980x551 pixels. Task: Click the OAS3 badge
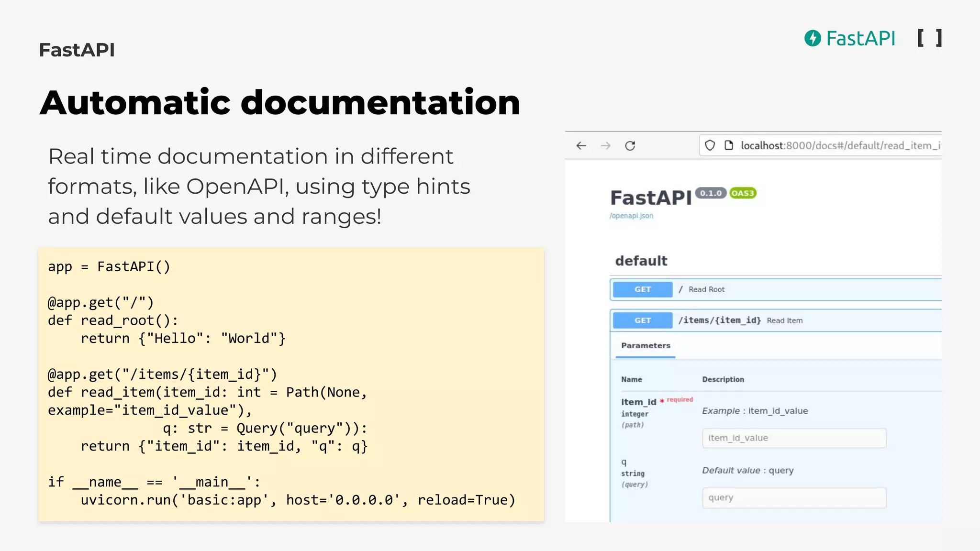point(743,193)
